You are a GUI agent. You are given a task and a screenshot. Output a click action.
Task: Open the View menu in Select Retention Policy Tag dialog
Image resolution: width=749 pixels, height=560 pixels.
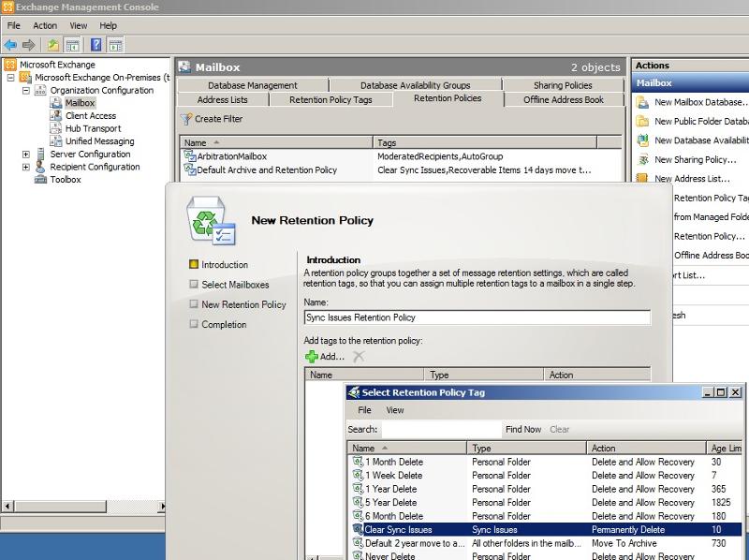394,410
